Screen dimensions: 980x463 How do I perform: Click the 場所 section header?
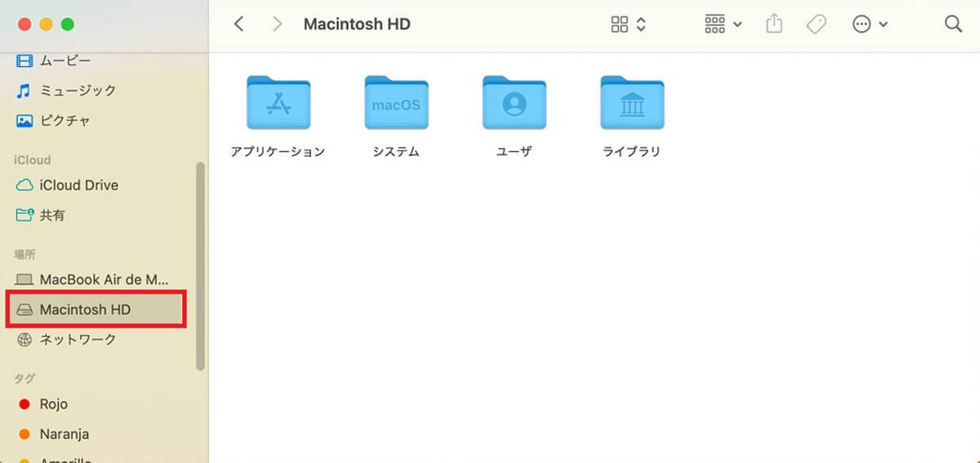(x=24, y=255)
